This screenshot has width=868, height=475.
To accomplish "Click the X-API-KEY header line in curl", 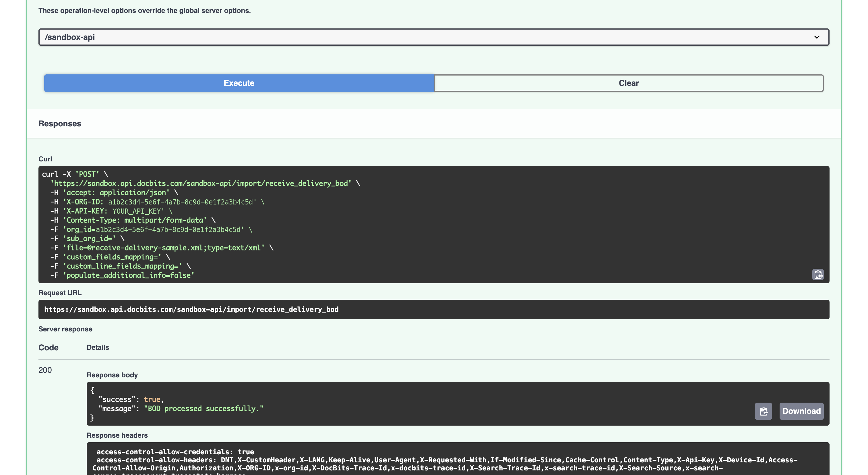I will click(111, 211).
